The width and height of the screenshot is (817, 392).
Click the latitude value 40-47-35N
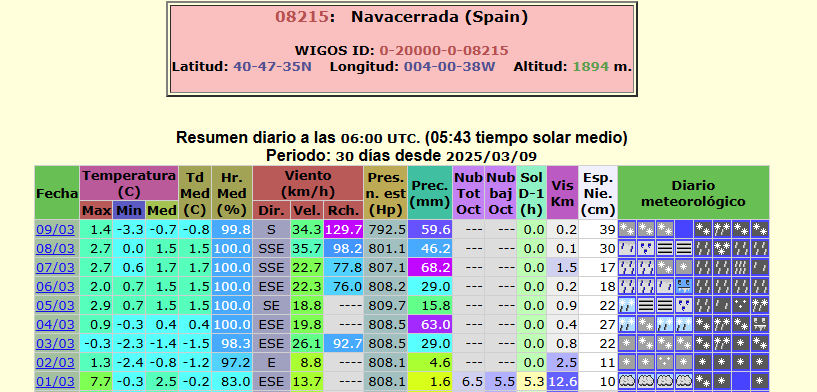[273, 67]
